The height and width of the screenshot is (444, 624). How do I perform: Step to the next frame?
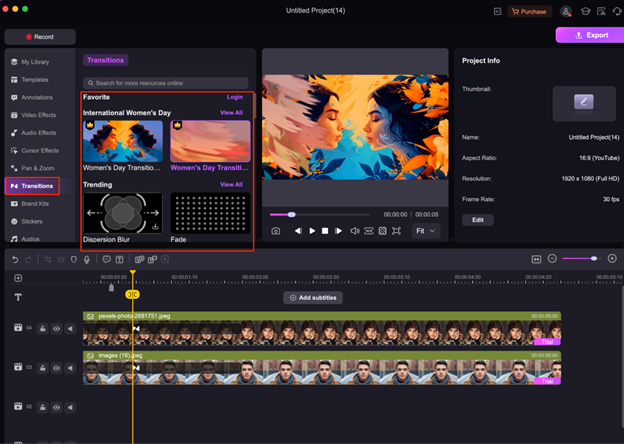coord(338,231)
